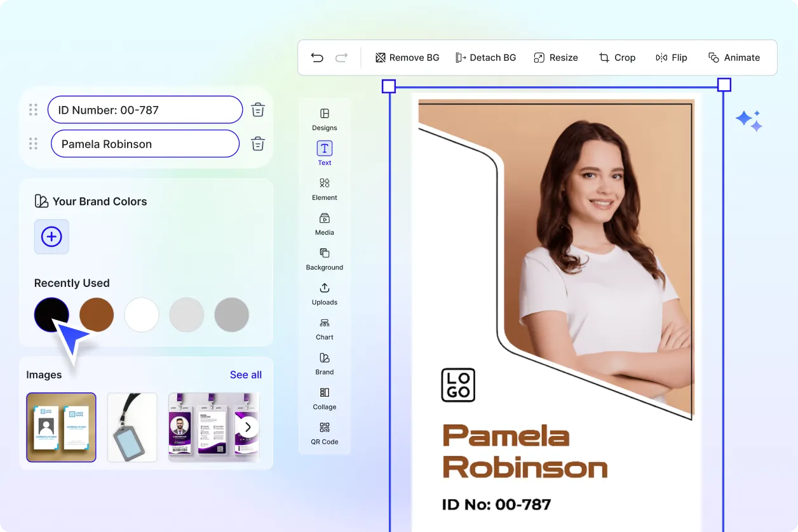Screen dimensions: 798x532
Task: Select the black recently used color
Action: coord(51,314)
